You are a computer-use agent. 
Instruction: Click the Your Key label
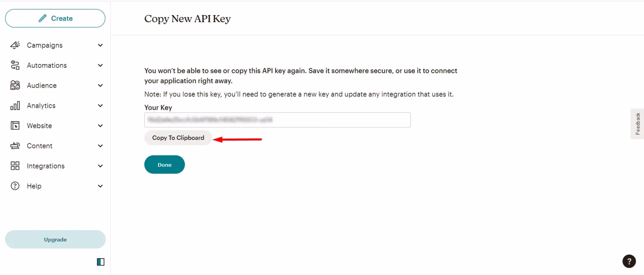pyautogui.click(x=158, y=108)
